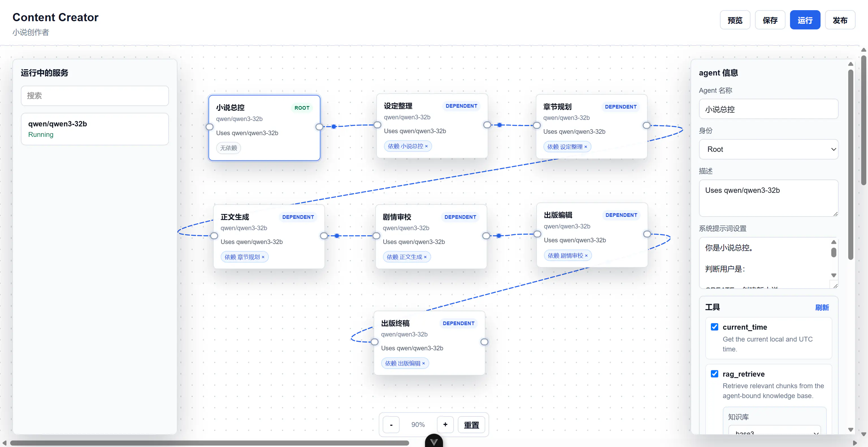
Task: Select the 设定整理 node card
Action: tap(432, 126)
